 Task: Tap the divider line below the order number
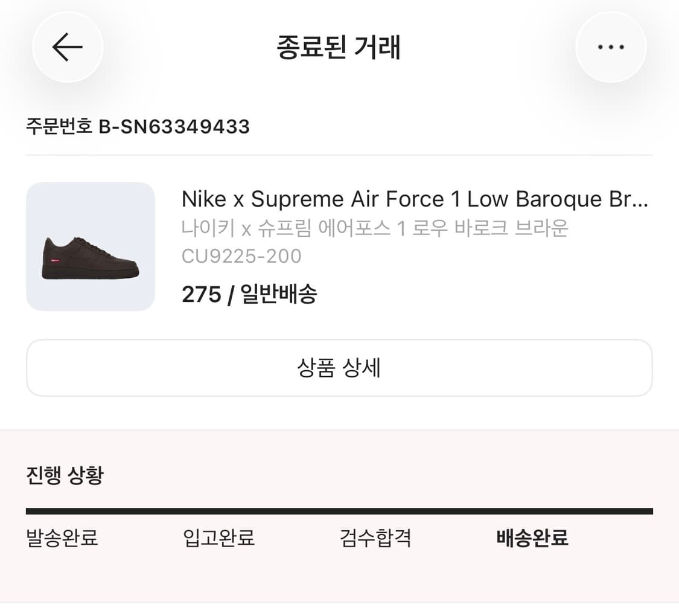339,155
